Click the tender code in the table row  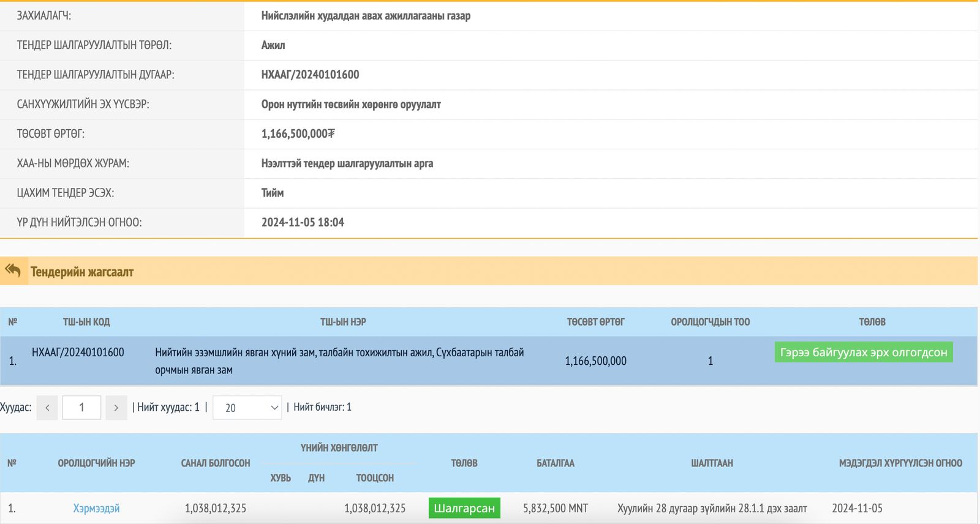[x=78, y=353]
